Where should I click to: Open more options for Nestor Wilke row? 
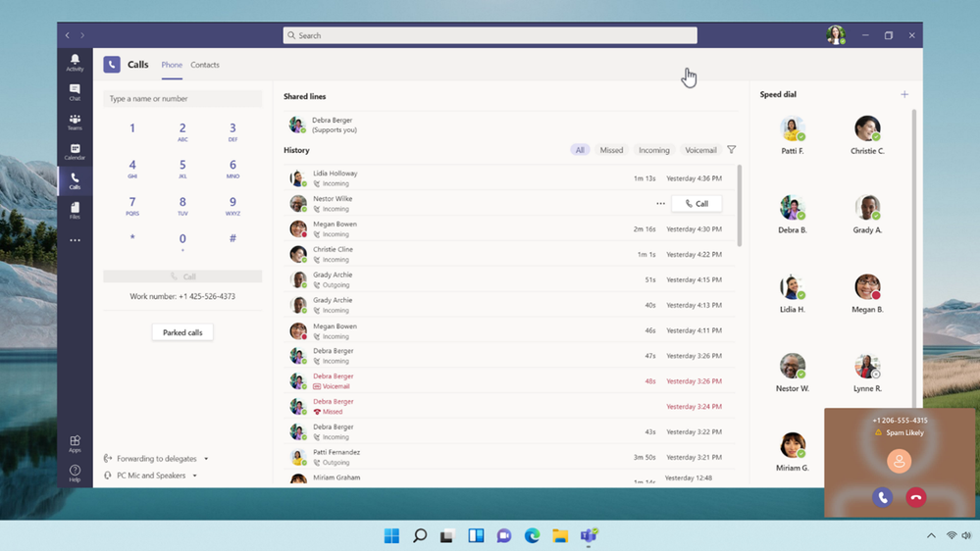pos(660,204)
